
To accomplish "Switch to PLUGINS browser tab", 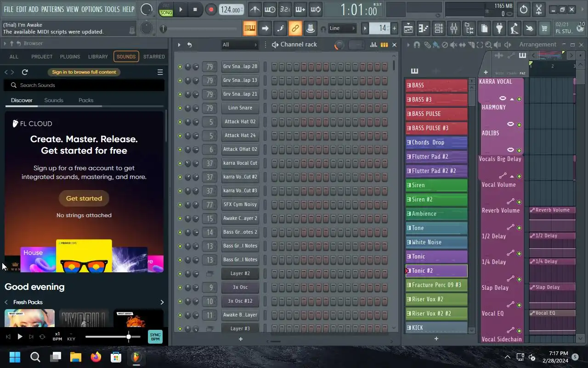I will pyautogui.click(x=70, y=57).
